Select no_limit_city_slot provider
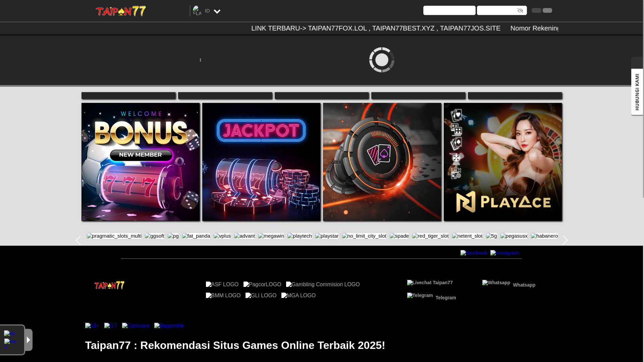Screen dimensions: 644x362 click(x=364, y=236)
